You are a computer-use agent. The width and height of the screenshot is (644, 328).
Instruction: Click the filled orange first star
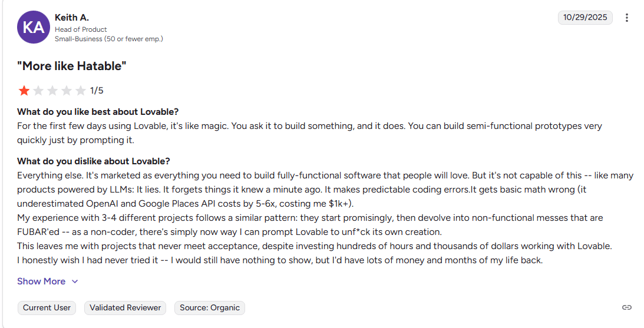pos(24,91)
